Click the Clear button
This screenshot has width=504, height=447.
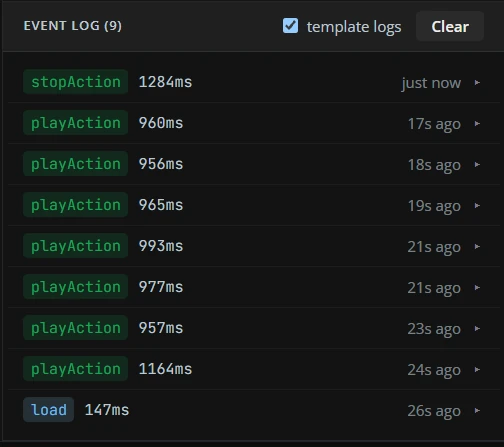click(450, 26)
